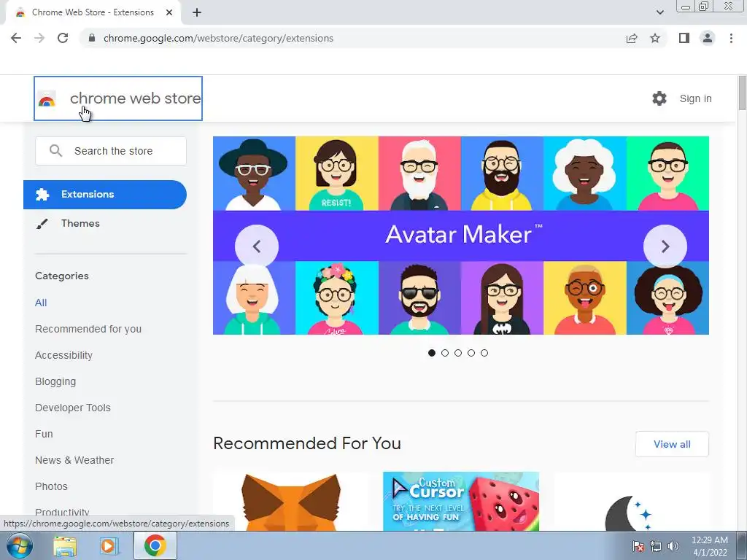Show previous carousel banner slide

pos(257,246)
